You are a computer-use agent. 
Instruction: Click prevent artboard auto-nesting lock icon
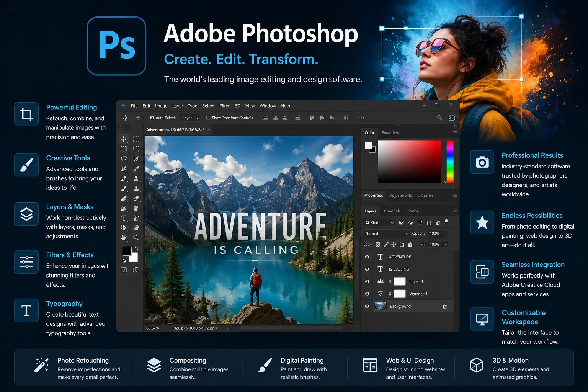coord(402,244)
